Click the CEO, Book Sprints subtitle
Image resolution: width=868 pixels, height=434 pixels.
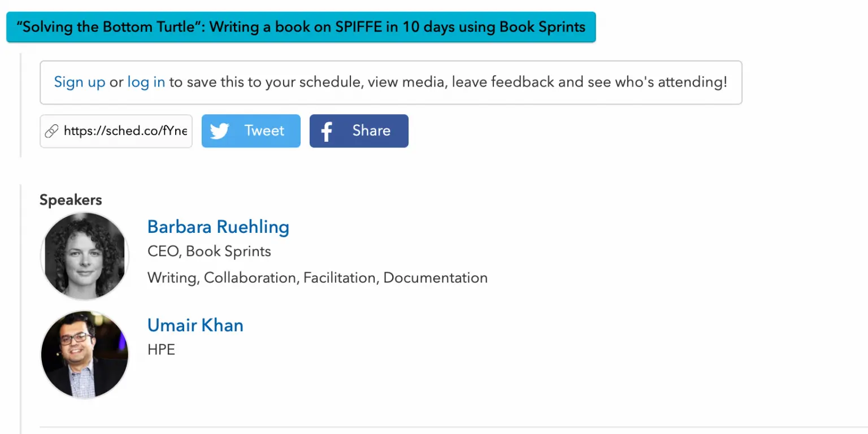pos(209,251)
